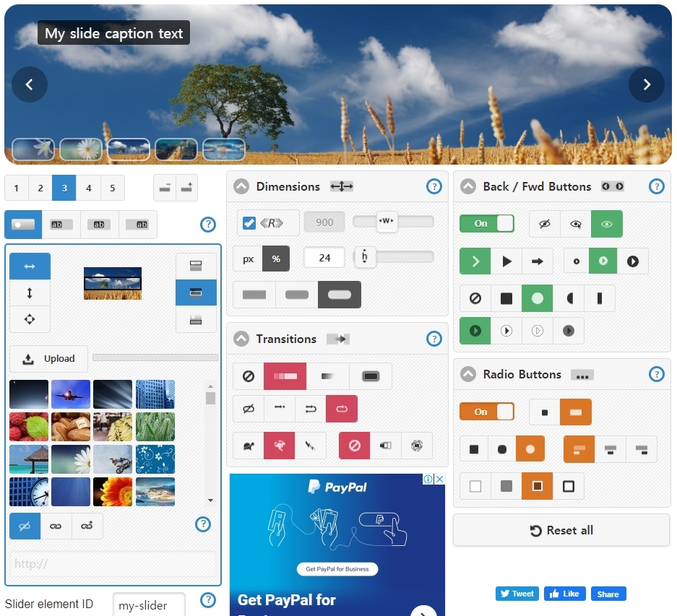Advance to the next slide arrow
This screenshot has width=677, height=616.
tap(647, 84)
